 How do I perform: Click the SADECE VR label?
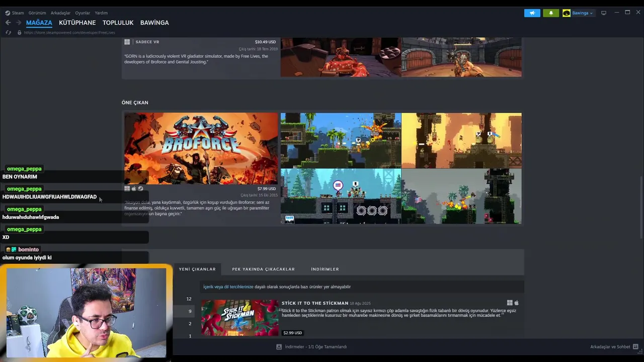(x=147, y=42)
